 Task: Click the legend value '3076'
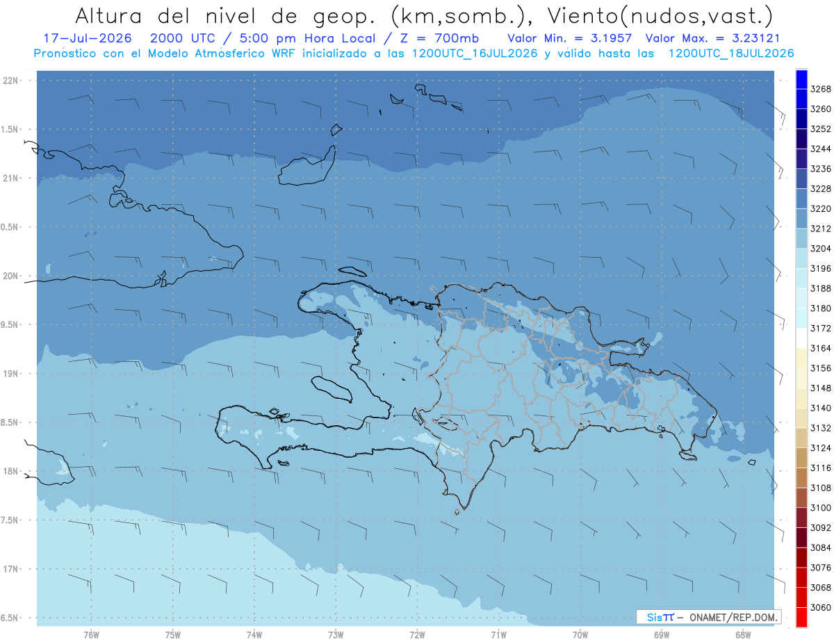(x=820, y=568)
